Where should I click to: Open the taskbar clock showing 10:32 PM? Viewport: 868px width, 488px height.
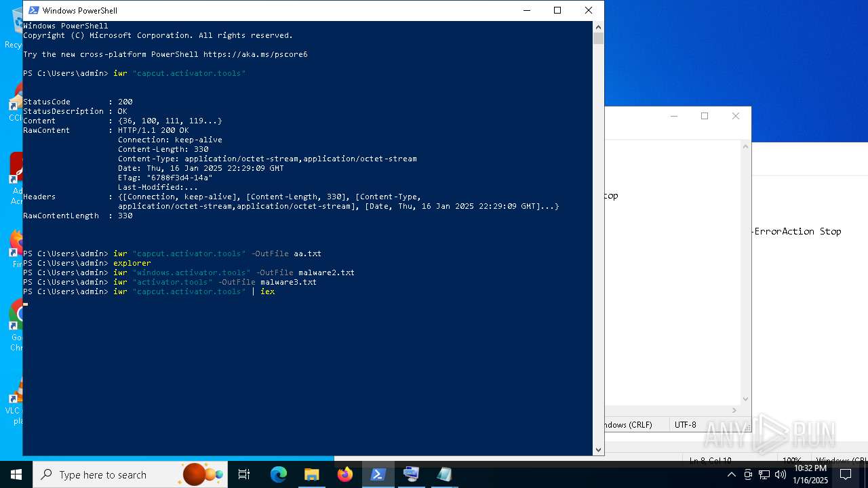coord(810,474)
